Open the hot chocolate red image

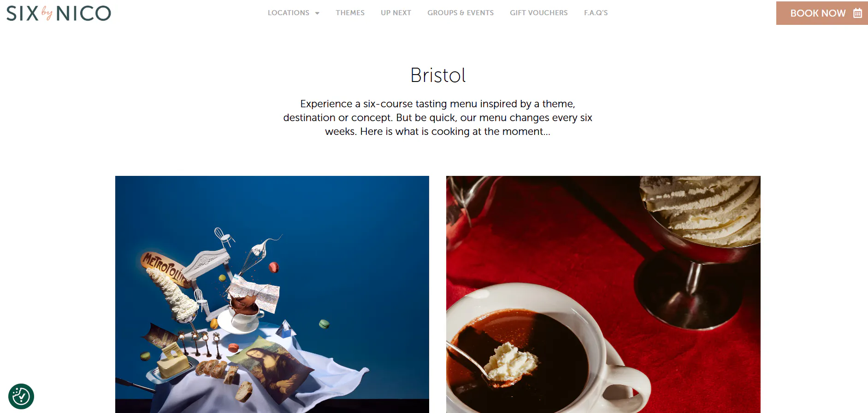click(x=603, y=294)
